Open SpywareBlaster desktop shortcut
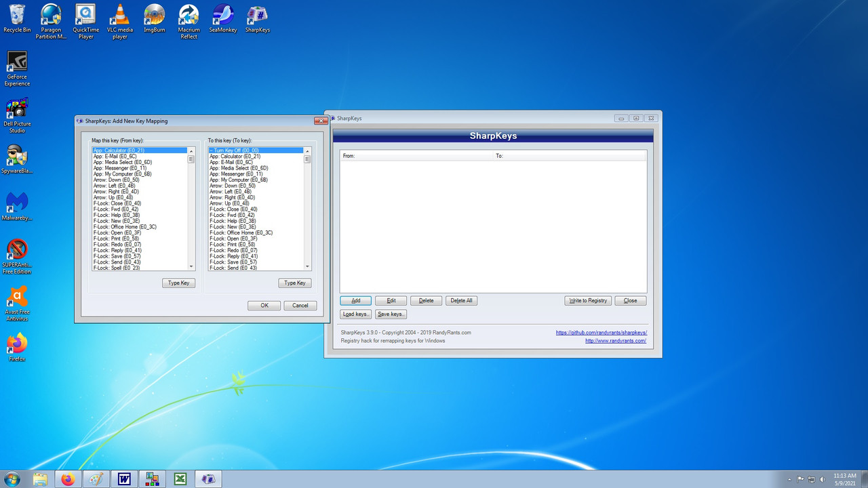The width and height of the screenshot is (868, 488). 17,160
